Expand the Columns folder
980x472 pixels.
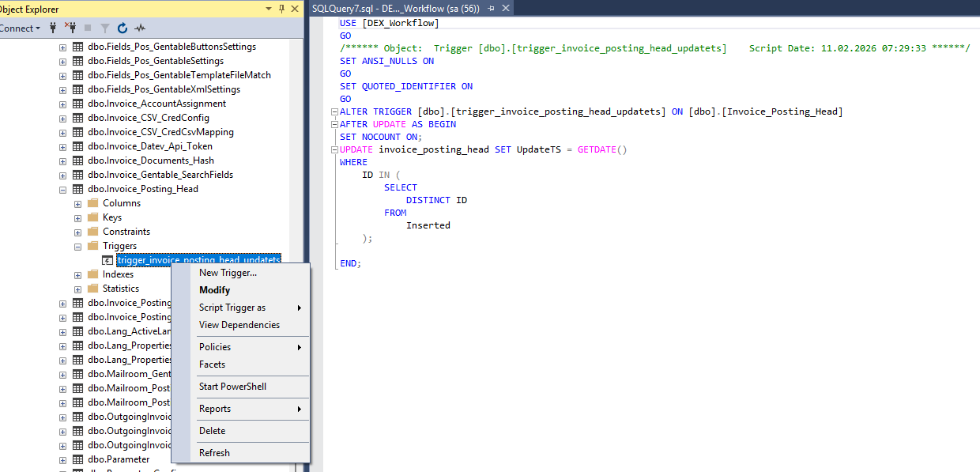click(x=77, y=203)
